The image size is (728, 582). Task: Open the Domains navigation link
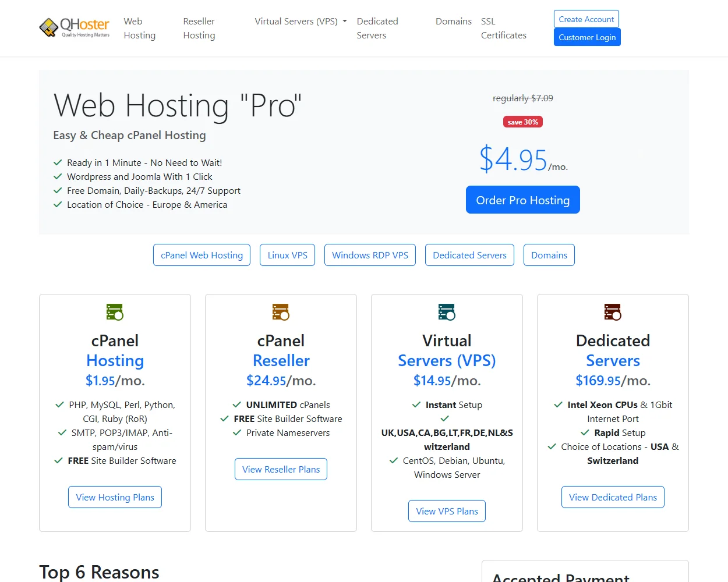click(454, 21)
